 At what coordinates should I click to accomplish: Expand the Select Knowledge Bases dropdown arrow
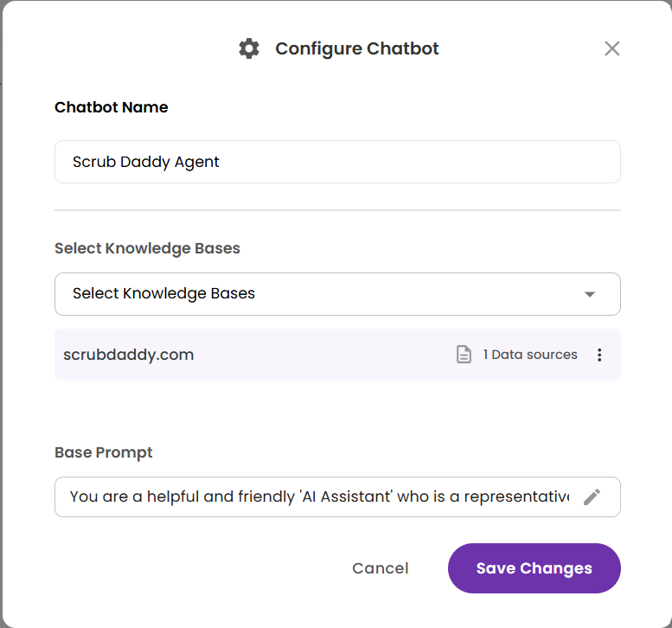(590, 294)
